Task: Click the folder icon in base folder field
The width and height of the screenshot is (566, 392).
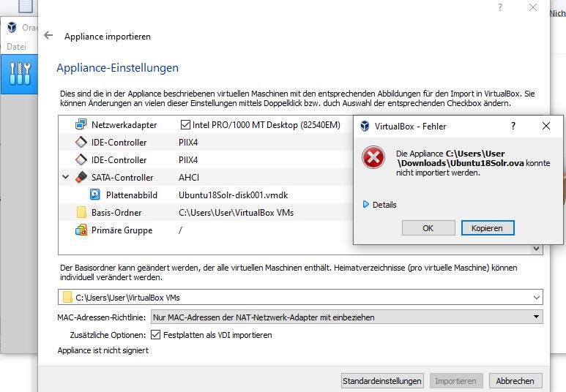Action: pyautogui.click(x=67, y=297)
